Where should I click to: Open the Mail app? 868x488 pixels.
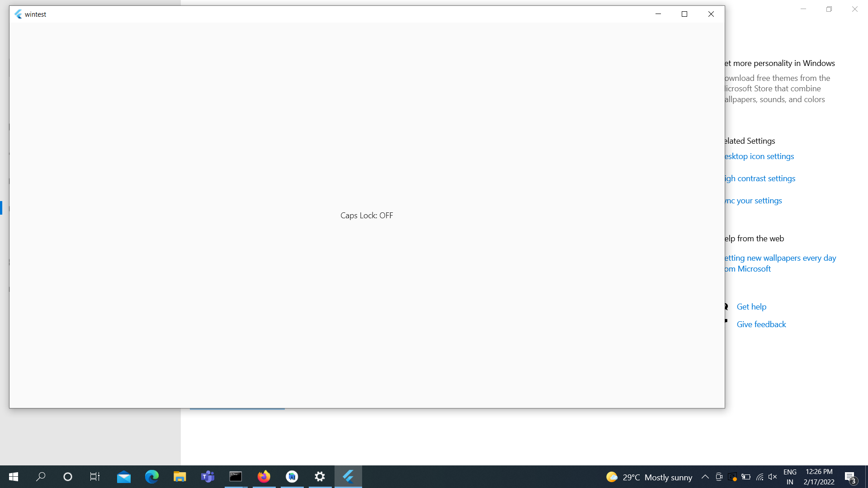(123, 477)
